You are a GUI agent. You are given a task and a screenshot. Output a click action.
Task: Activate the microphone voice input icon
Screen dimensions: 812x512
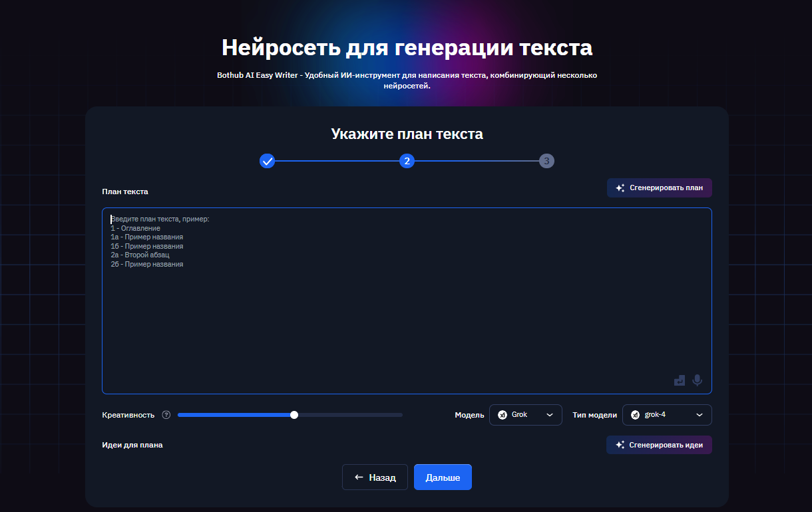[697, 380]
